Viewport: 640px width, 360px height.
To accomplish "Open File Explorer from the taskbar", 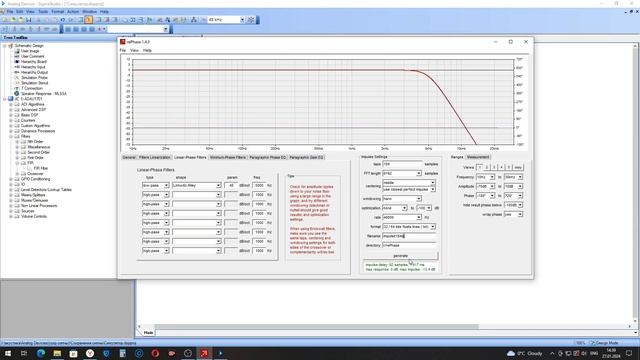I will 57,353.
